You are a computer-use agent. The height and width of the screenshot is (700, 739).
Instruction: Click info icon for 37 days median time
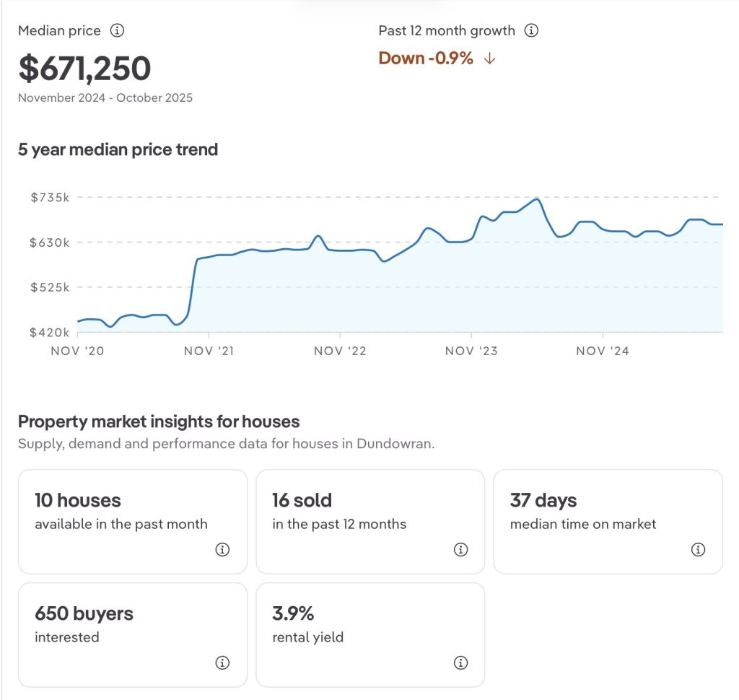coord(698,550)
